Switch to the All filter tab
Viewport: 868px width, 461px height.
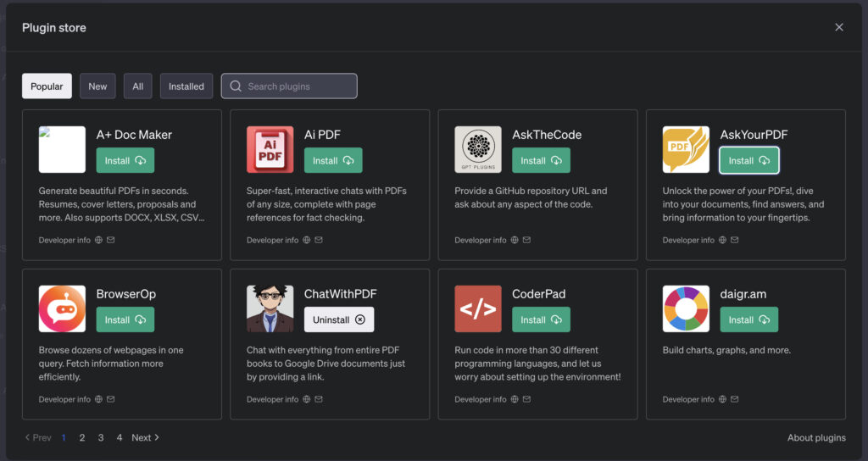click(138, 86)
